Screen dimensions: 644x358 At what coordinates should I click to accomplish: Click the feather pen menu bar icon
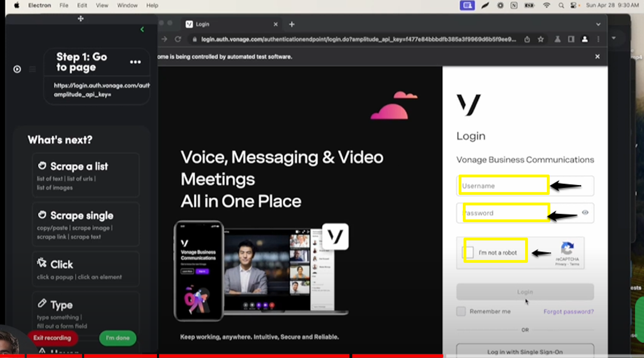click(485, 5)
